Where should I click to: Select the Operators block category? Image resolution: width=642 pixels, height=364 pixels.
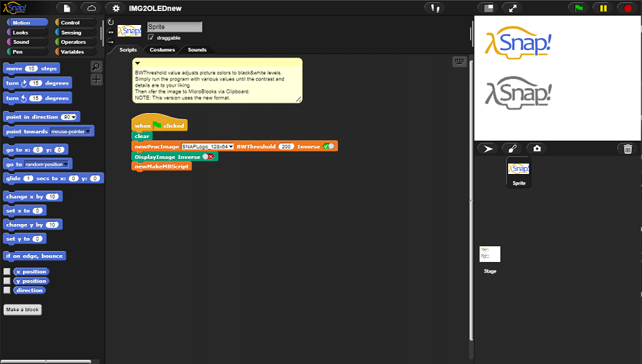coord(76,42)
